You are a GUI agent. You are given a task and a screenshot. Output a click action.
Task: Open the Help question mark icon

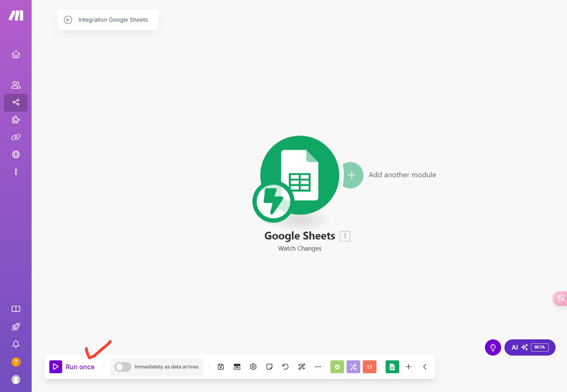point(16,362)
